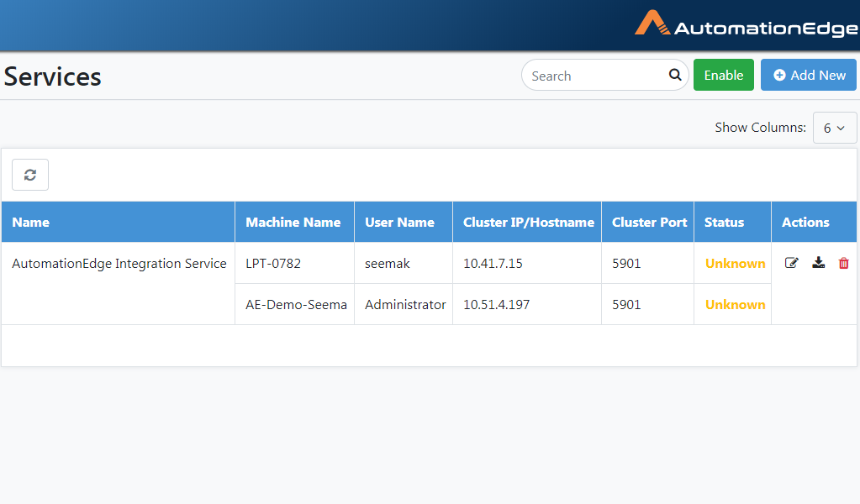Click Unknown status for LPT-0782
Viewport: 860px width, 504px height.
(735, 264)
